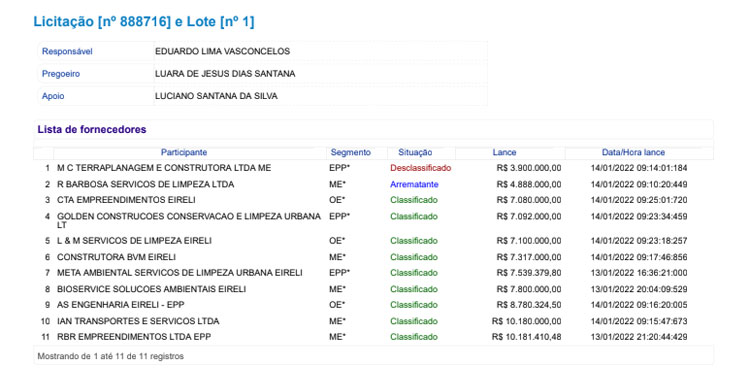This screenshot has height=368, width=750.
Task: Select IAN TRANSPORTES E SERVICOS row
Action: coord(373,321)
